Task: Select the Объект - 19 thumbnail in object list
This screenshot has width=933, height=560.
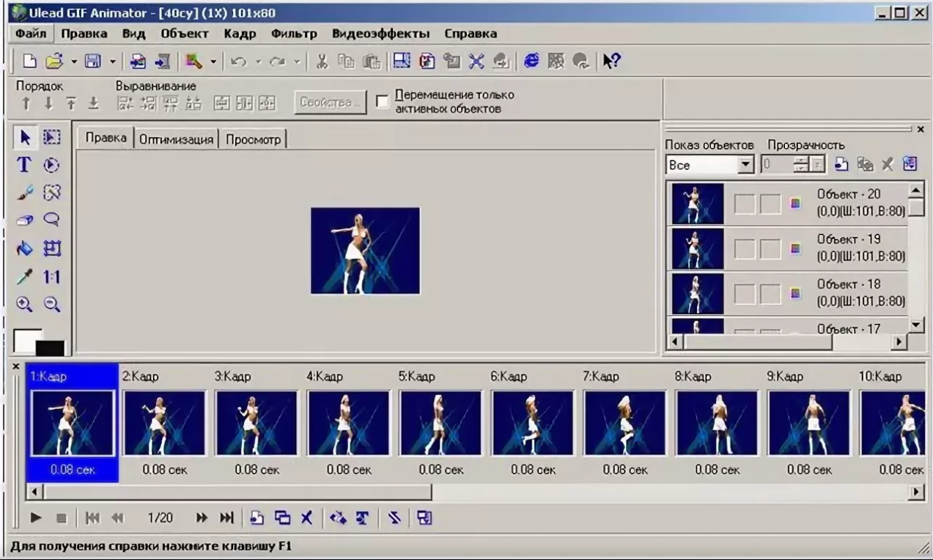Action: coord(697,249)
